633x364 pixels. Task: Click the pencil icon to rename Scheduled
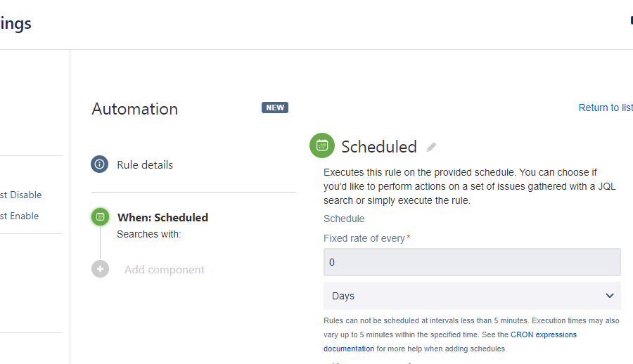point(431,147)
